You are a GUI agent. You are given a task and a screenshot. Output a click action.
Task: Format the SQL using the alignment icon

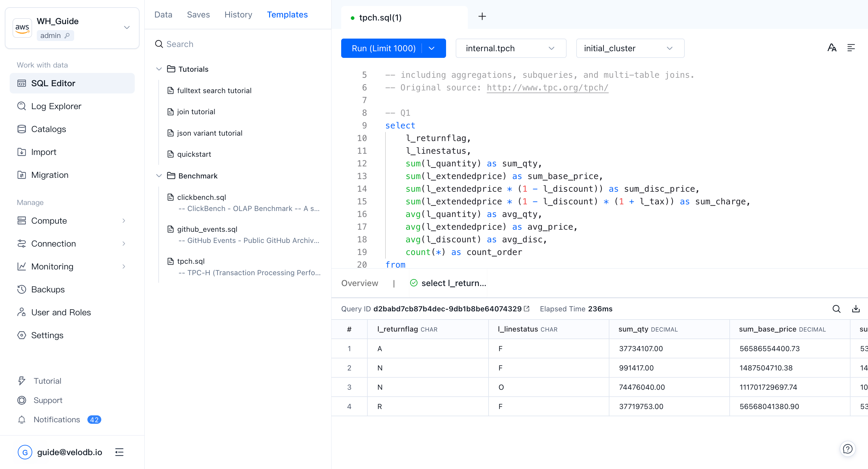pyautogui.click(x=851, y=48)
